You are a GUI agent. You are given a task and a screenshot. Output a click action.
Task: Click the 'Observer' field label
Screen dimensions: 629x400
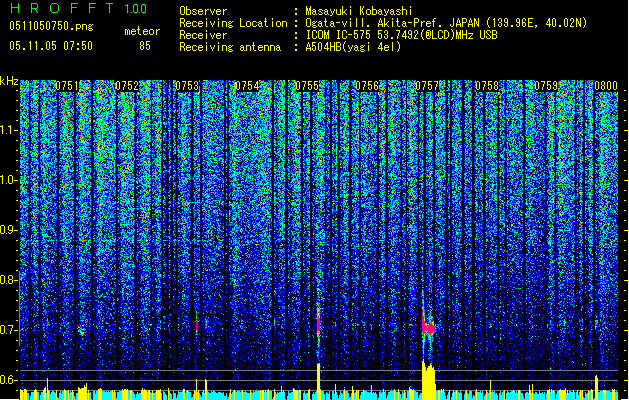[203, 11]
